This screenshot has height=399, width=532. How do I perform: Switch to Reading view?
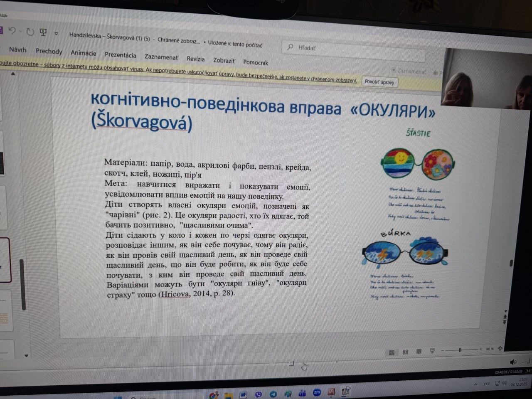[419, 352]
